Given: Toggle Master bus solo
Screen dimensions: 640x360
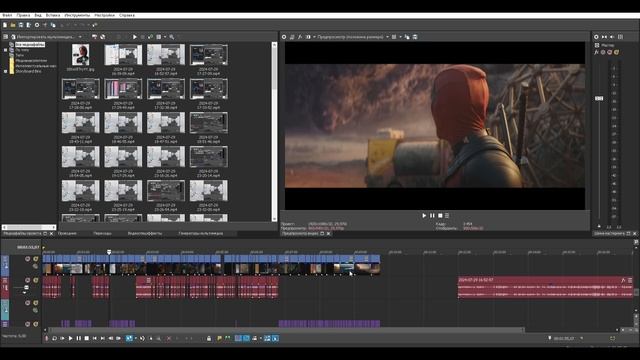Looking at the screenshot, I should (x=616, y=52).
